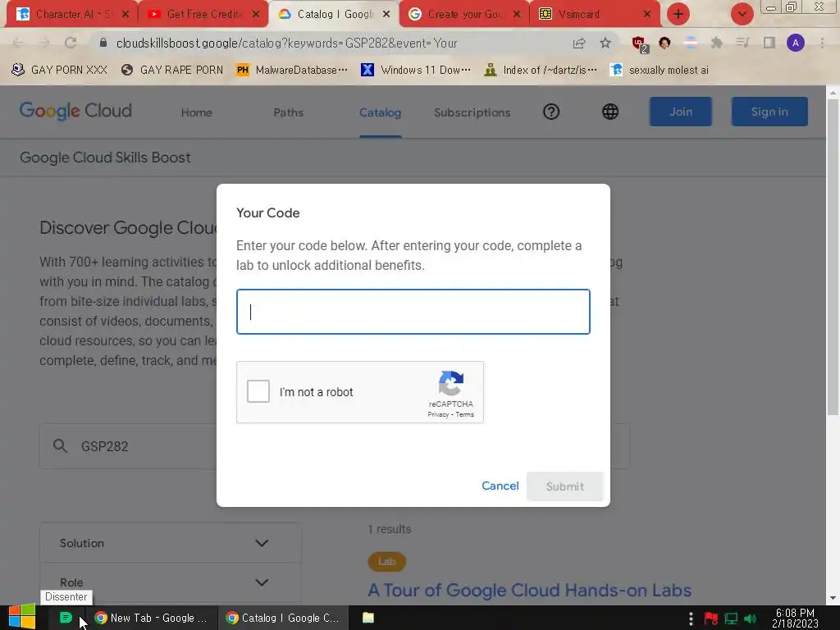Click the Google Cloud logo
The height and width of the screenshot is (630, 840).
(x=75, y=111)
